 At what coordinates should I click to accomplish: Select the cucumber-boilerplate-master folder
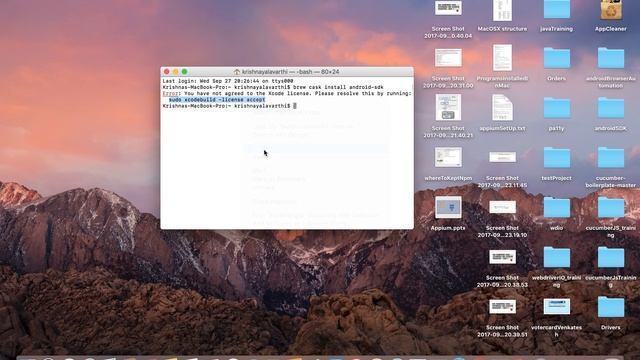(611, 158)
